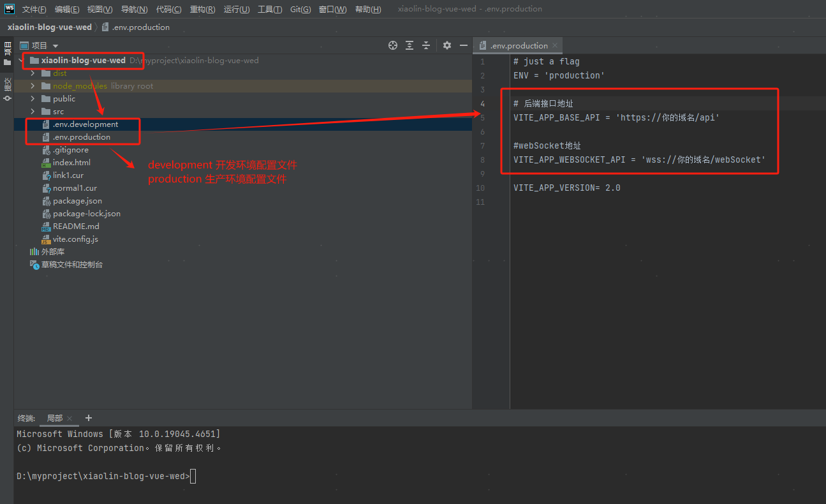Locate opened file in project tree
Image resolution: width=826 pixels, height=504 pixels.
point(393,45)
